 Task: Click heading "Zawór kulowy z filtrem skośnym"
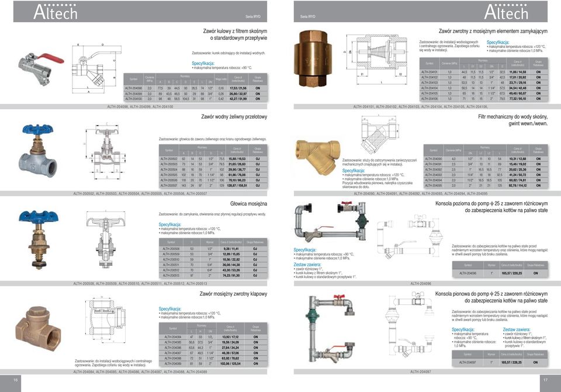tap(235, 31)
